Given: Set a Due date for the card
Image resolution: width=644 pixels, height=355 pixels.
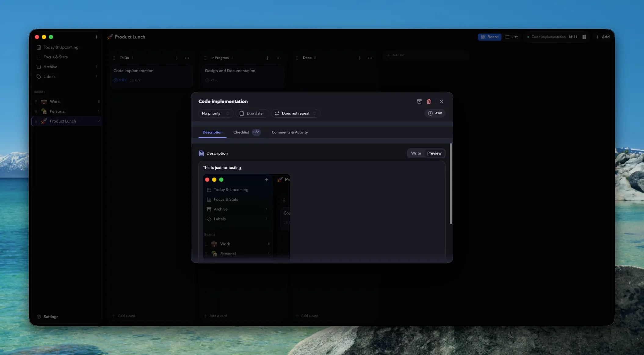Looking at the screenshot, I should pos(252,113).
